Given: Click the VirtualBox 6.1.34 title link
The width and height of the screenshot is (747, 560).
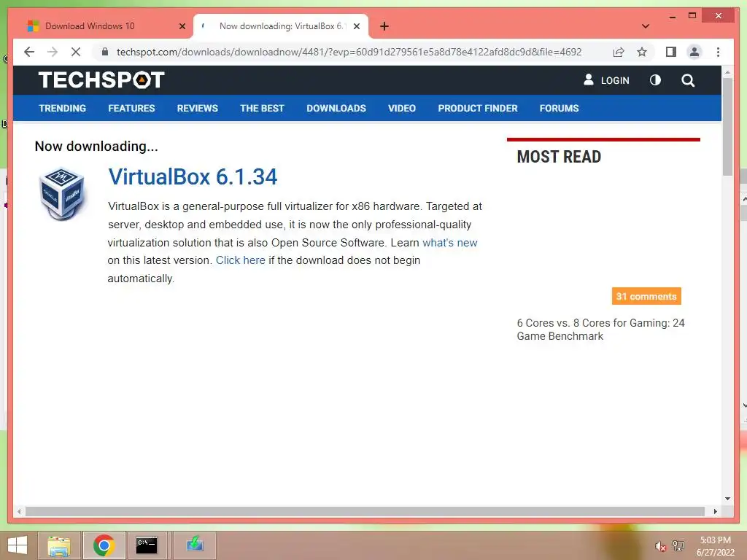Looking at the screenshot, I should (193, 176).
